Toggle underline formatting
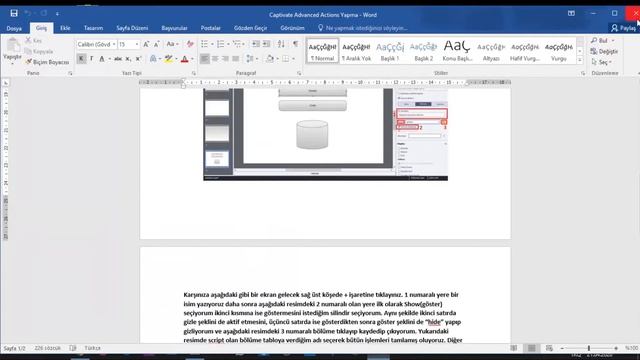640x360 pixels. [102, 59]
